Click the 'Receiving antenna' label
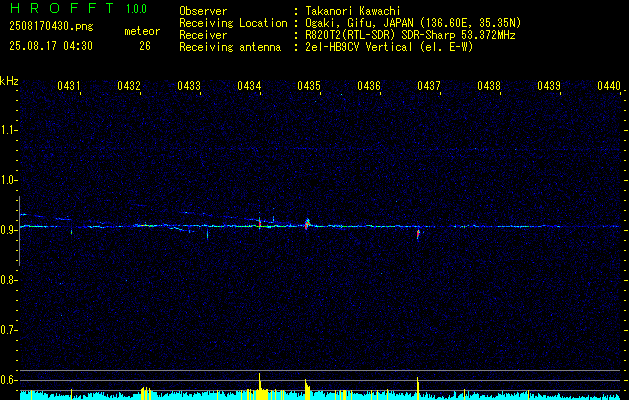Viewport: 629px width, 400px height. pyautogui.click(x=230, y=47)
